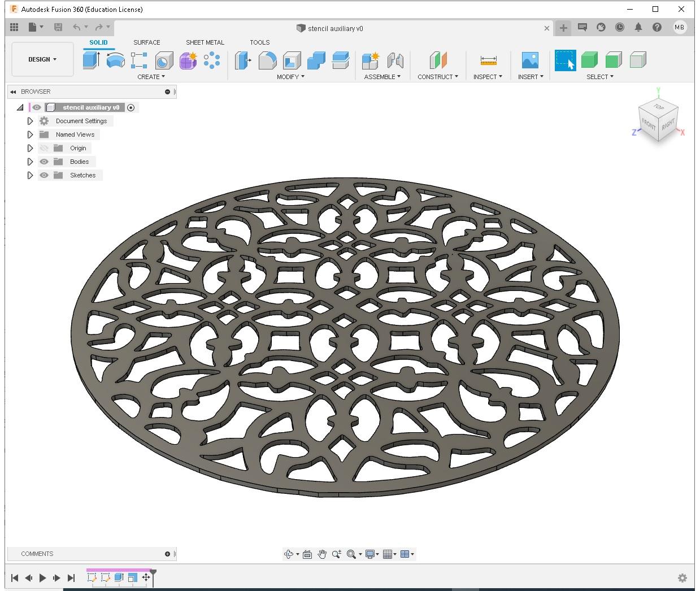The height and width of the screenshot is (591, 700).
Task: Select the Joint tool in Assemble
Action: pos(395,60)
